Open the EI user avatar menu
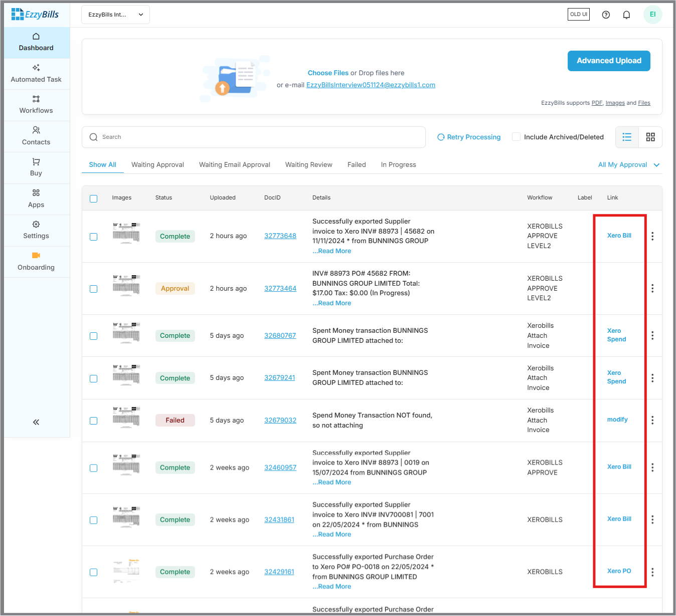This screenshot has height=616, width=676. 652,15
